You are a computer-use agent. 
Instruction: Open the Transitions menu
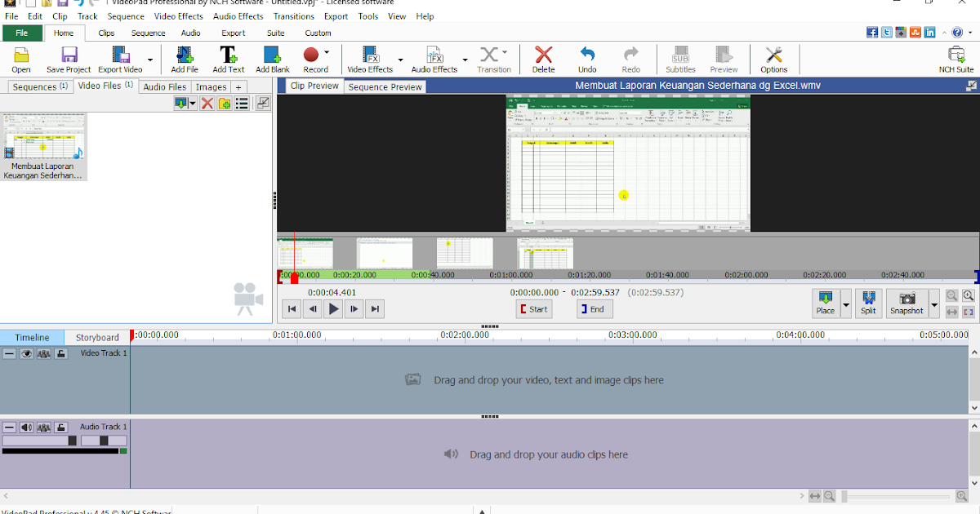294,16
